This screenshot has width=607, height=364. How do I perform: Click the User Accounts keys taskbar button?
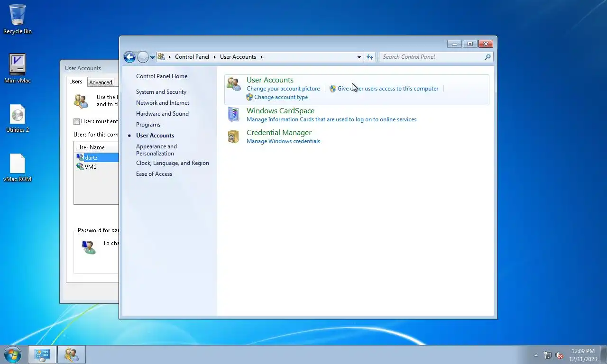pos(71,355)
